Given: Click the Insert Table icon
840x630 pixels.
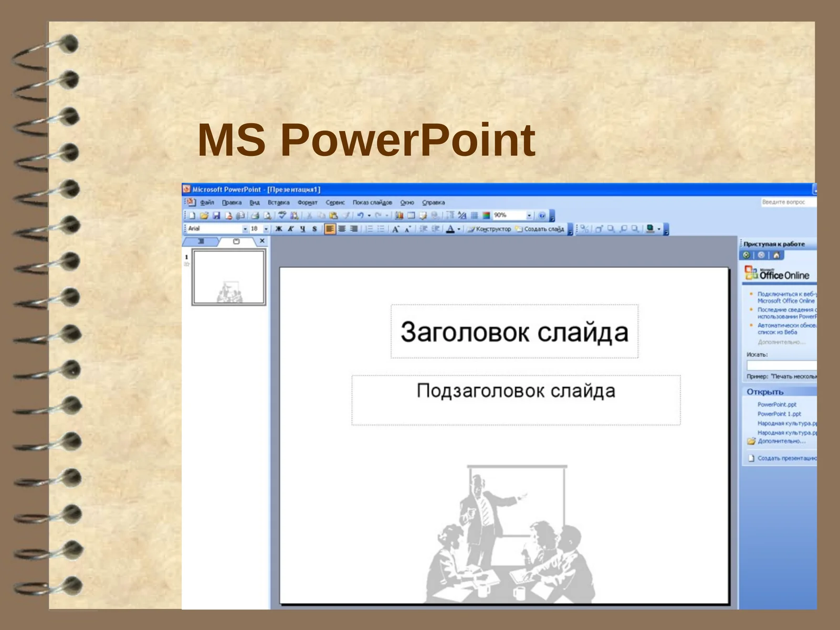Looking at the screenshot, I should click(x=411, y=215).
